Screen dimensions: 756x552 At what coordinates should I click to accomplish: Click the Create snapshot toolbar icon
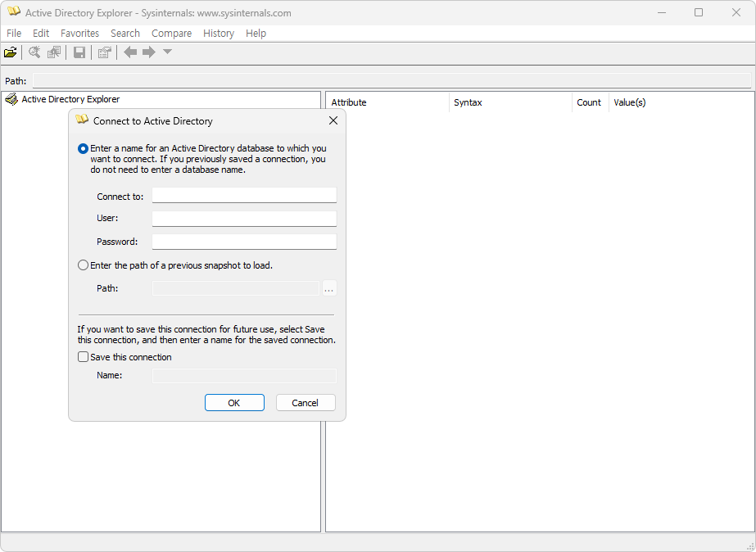tap(54, 52)
